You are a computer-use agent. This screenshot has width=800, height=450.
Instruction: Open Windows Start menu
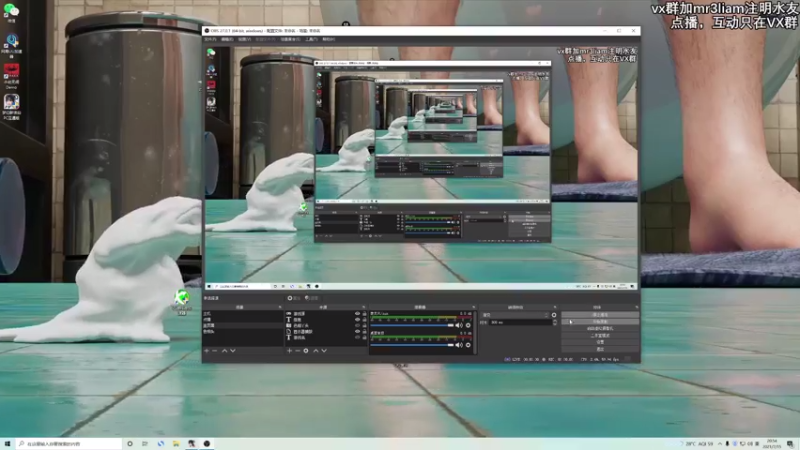tap(7, 444)
